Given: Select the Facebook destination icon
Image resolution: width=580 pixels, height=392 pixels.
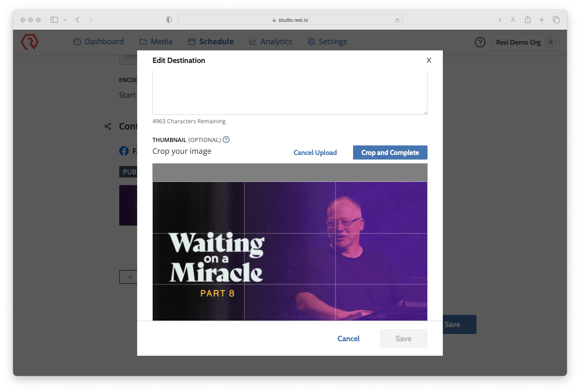Looking at the screenshot, I should (124, 151).
